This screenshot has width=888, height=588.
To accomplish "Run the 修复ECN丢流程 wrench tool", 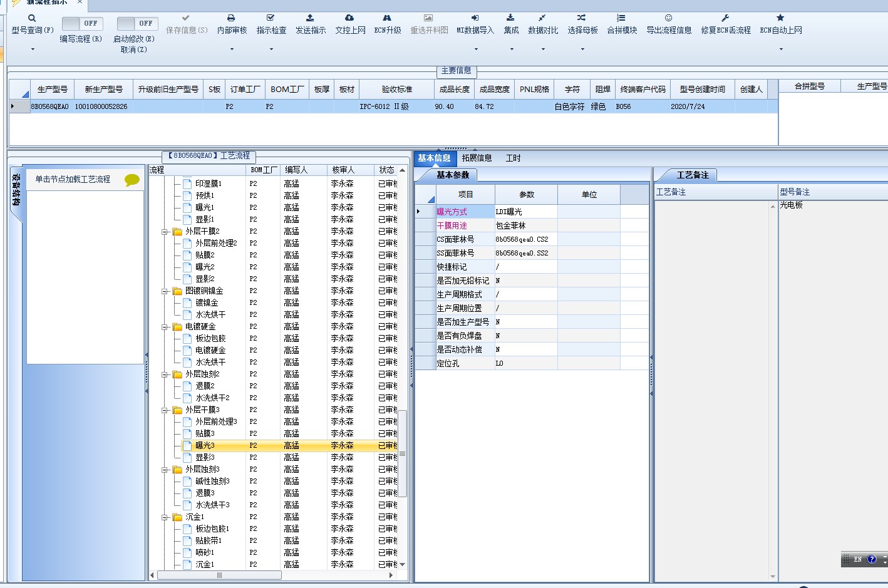I will pos(725,24).
